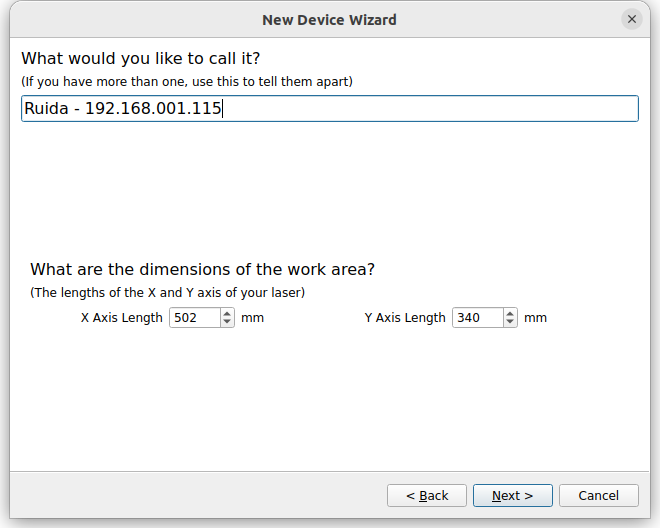Viewport: 660px width, 528px height.
Task: Click the Y Axis Length label
Action: [x=405, y=318]
